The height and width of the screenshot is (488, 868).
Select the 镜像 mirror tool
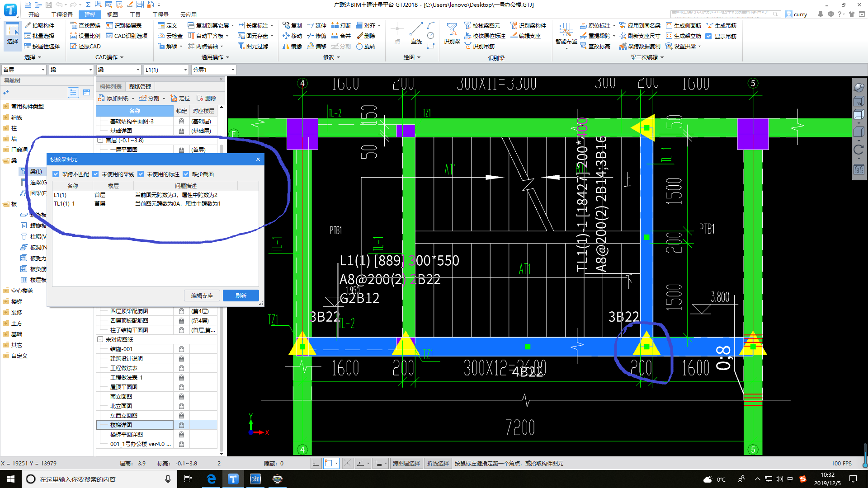[292, 46]
